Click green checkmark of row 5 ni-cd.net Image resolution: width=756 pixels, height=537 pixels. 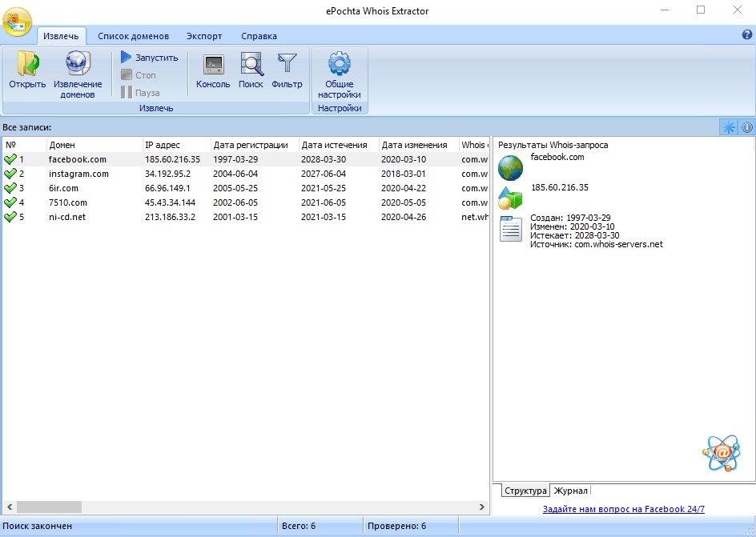10,217
